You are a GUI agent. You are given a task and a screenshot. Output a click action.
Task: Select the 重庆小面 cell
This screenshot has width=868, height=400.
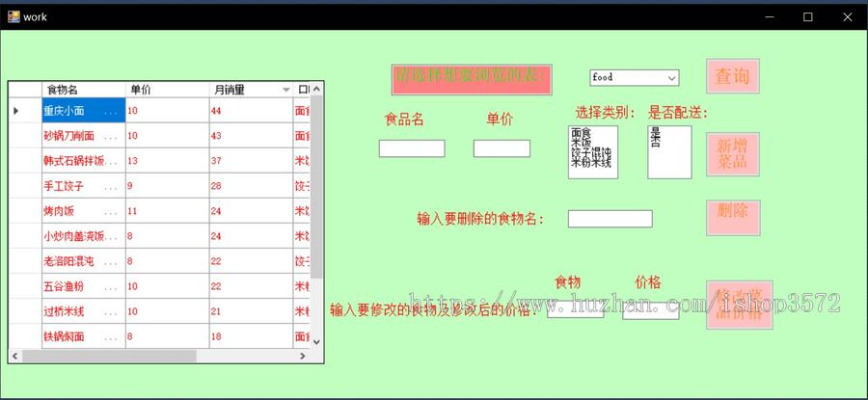pyautogui.click(x=84, y=111)
